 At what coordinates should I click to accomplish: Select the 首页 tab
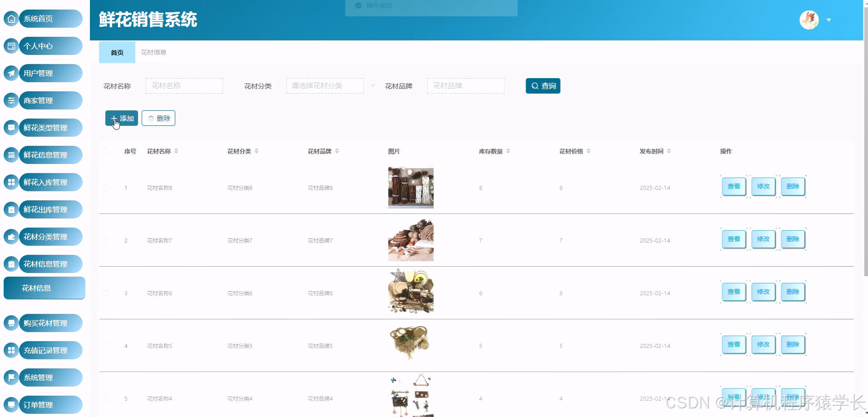tap(117, 52)
